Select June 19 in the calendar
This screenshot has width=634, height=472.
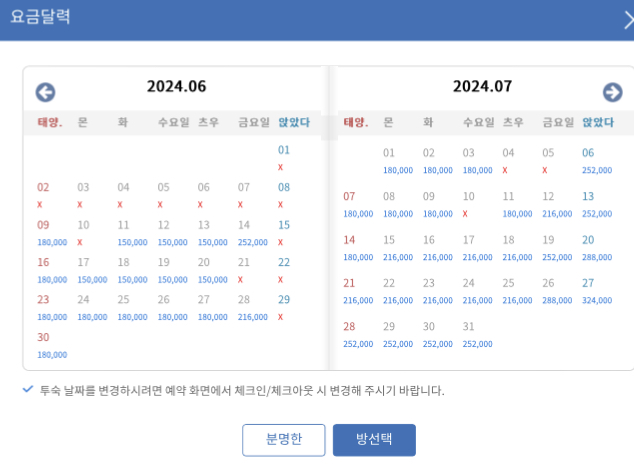(x=172, y=271)
